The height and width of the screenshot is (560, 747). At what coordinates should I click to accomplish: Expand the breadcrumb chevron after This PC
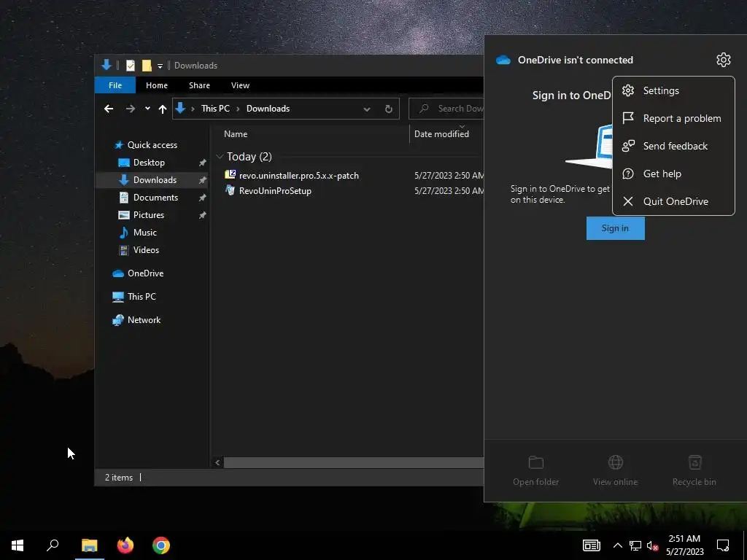coord(238,109)
